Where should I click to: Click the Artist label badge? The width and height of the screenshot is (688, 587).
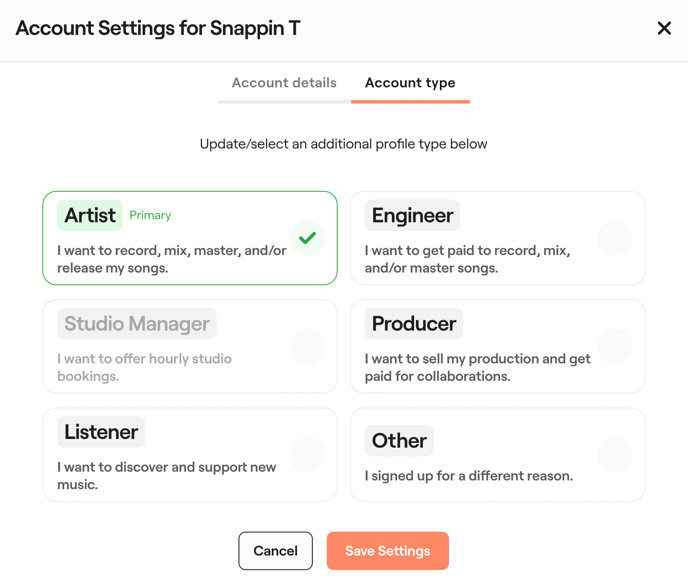(x=90, y=215)
